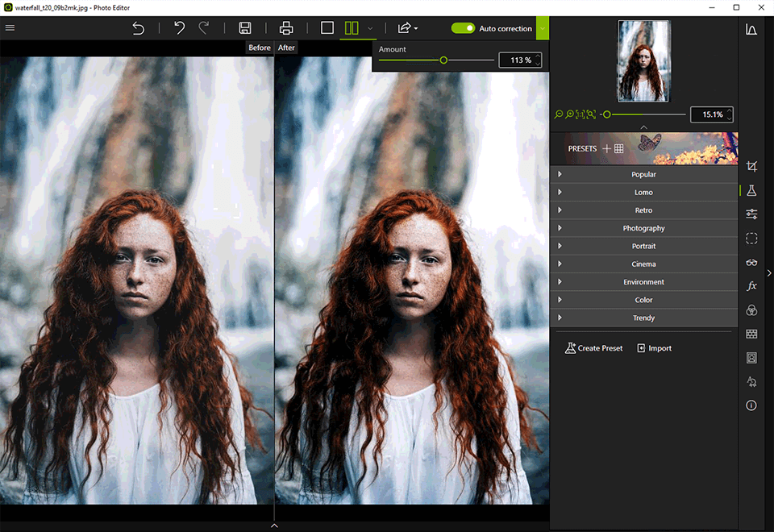Open the hamburger main menu
This screenshot has height=532, width=774.
tap(10, 28)
